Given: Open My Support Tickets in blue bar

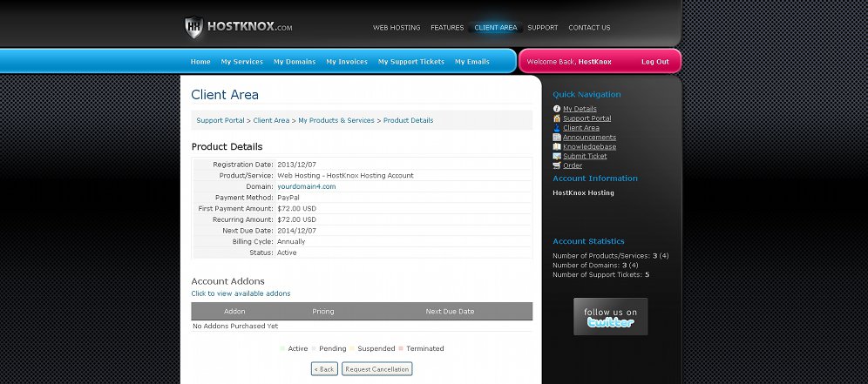Looking at the screenshot, I should pyautogui.click(x=411, y=62).
